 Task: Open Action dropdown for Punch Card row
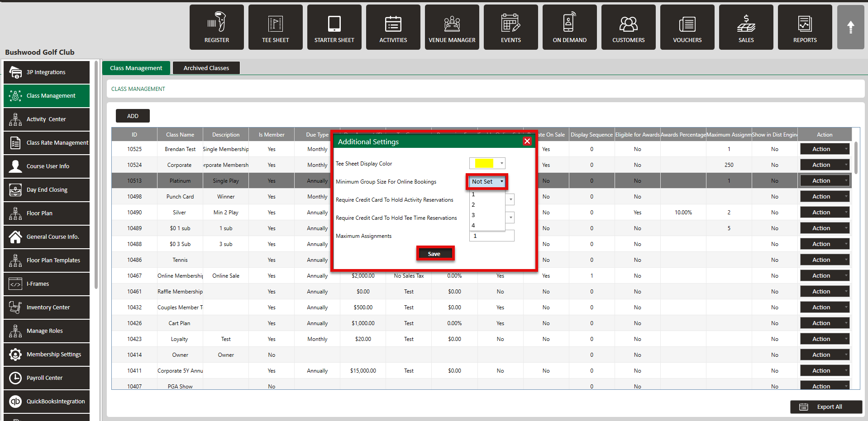pos(825,197)
